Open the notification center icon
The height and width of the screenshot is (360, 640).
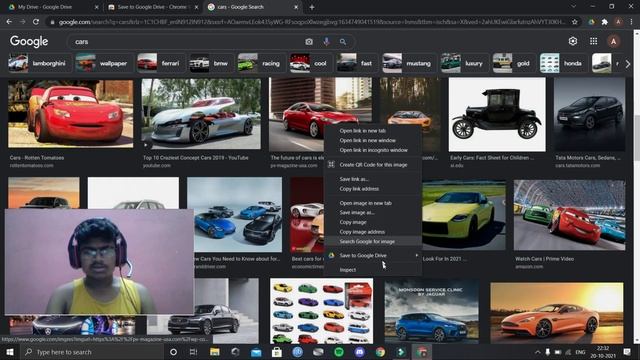627,352
